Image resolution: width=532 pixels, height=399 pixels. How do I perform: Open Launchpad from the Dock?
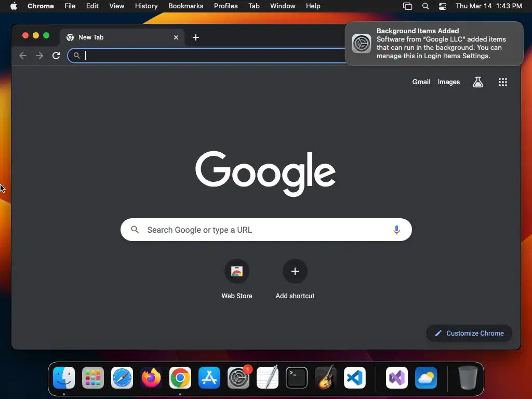93,378
